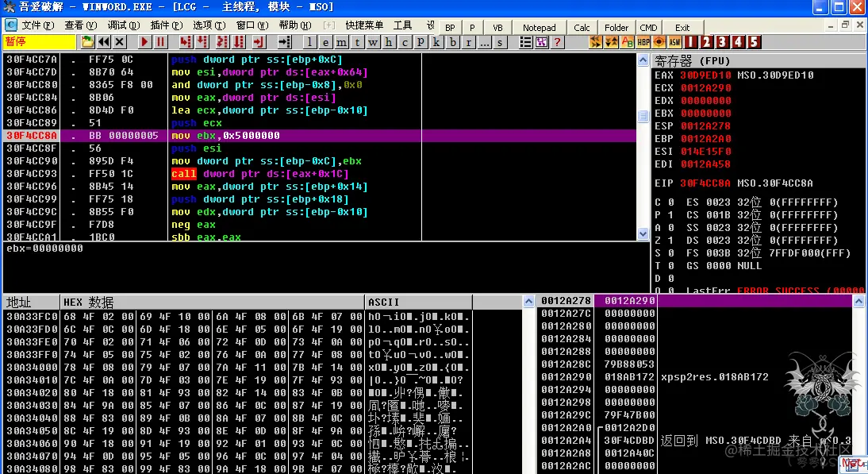Open debugging options list icon
This screenshot has height=474, width=868.
(525, 42)
